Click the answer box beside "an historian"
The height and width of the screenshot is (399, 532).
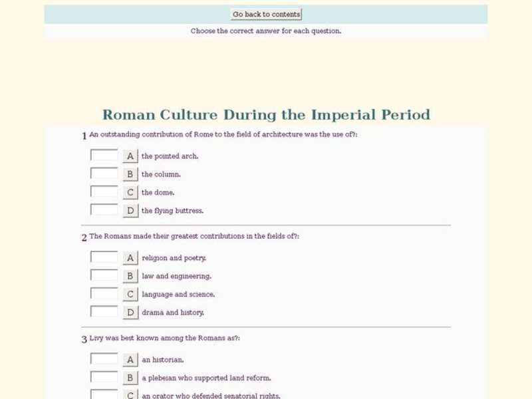tap(104, 359)
